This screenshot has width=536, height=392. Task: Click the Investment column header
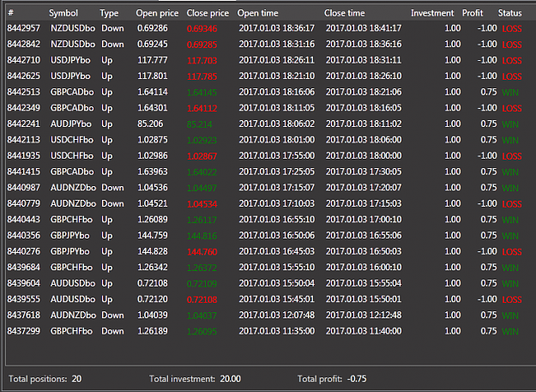432,13
